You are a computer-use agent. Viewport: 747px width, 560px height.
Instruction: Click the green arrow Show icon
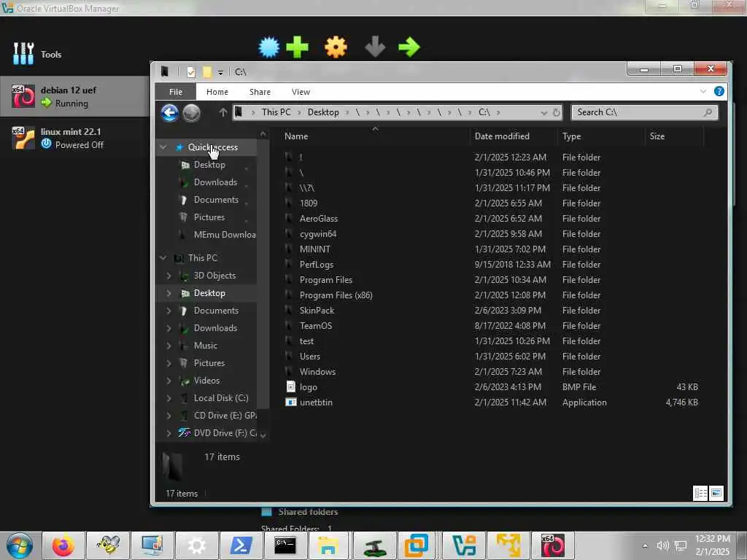[x=409, y=47]
